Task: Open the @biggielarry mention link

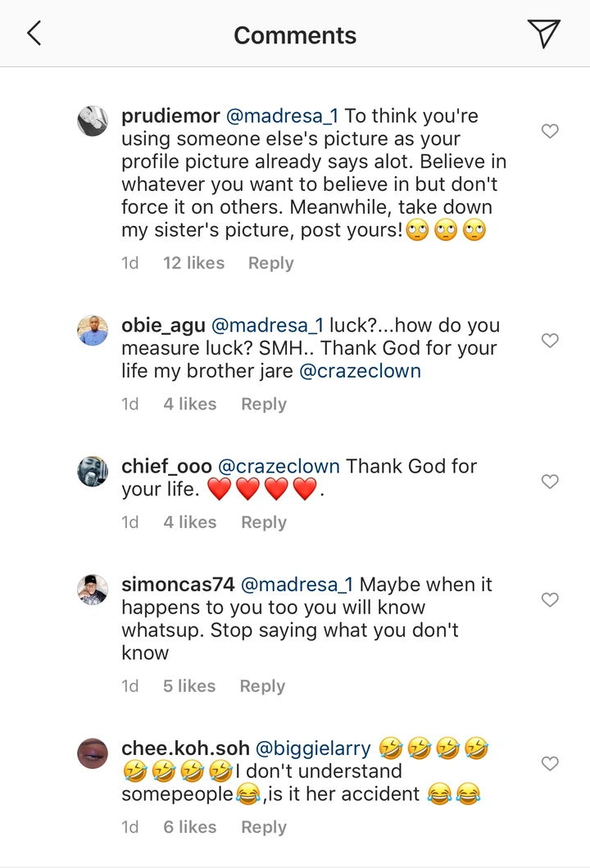Action: tap(314, 748)
